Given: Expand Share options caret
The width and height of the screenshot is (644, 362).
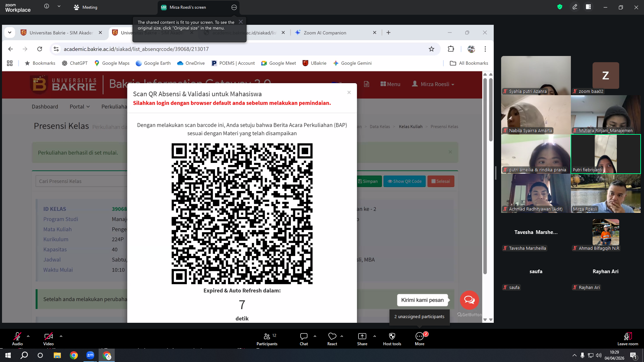Looking at the screenshot, I should (375, 336).
